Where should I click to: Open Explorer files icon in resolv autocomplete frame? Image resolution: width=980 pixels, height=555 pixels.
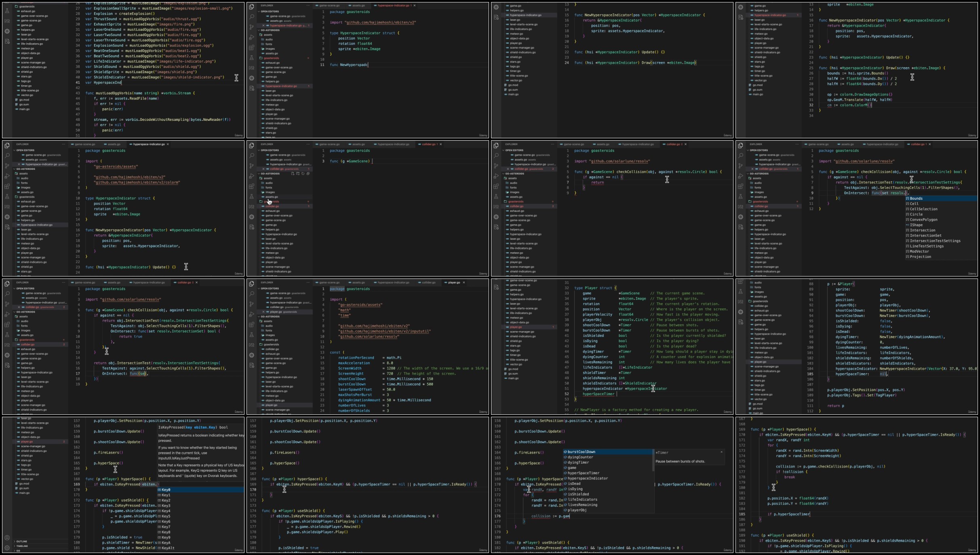point(740,145)
